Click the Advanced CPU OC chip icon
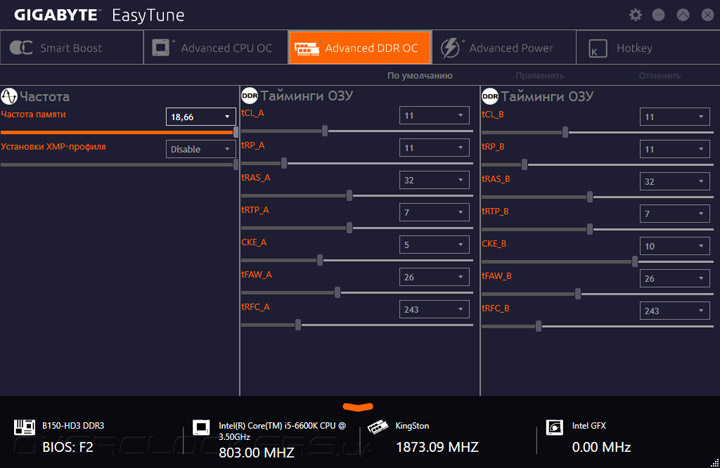 tap(161, 47)
